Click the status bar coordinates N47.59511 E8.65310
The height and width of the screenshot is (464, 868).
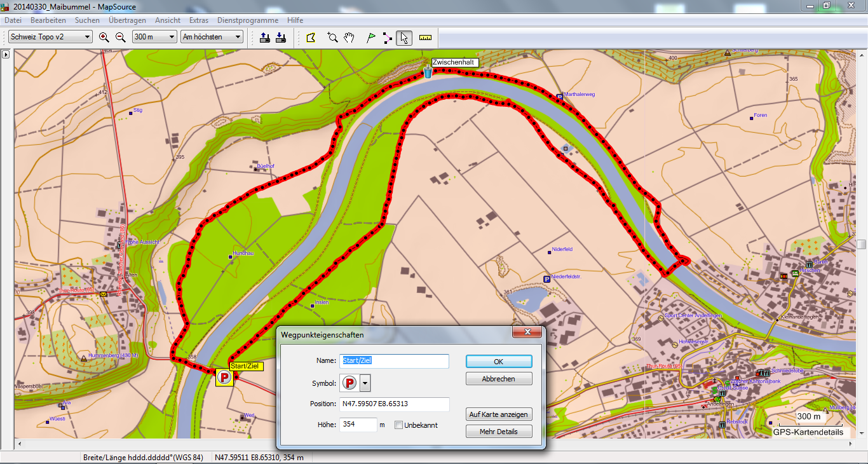pyautogui.click(x=259, y=457)
